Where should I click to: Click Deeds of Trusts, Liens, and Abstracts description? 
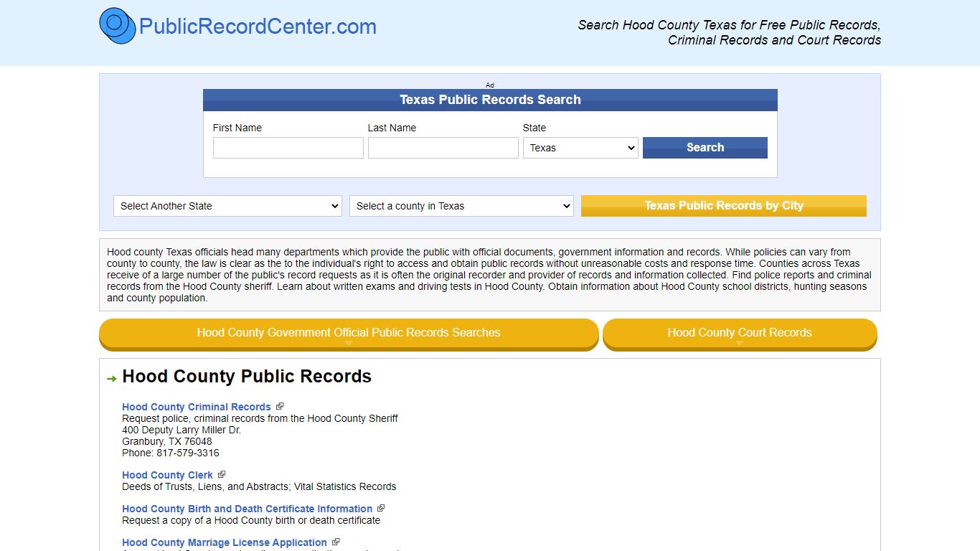tap(259, 486)
